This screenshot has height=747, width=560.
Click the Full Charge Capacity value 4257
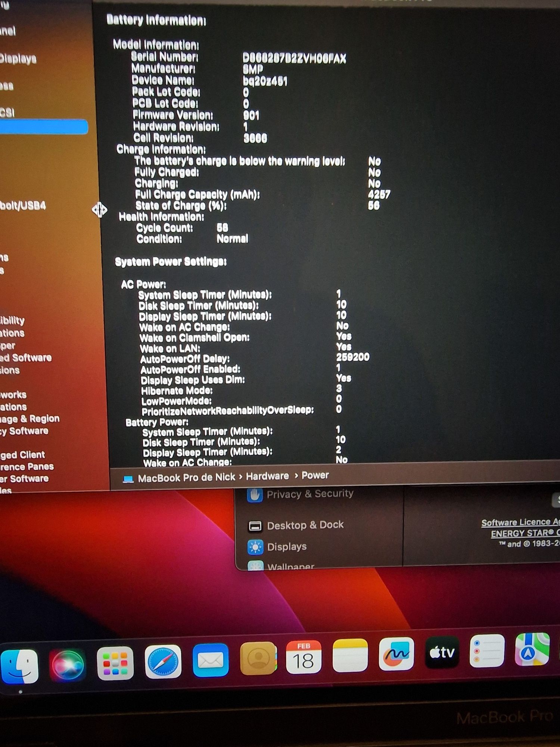coord(379,194)
